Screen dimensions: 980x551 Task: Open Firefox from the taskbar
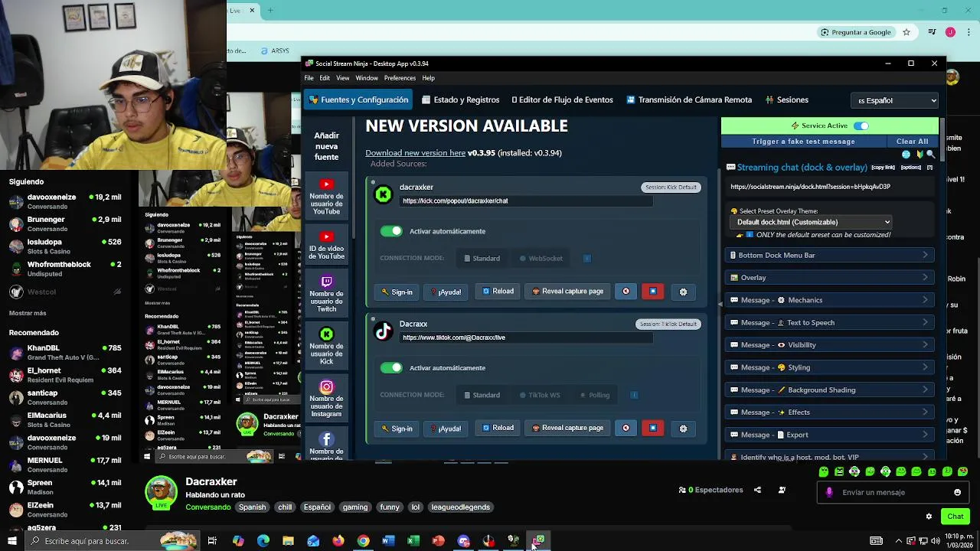(x=338, y=541)
